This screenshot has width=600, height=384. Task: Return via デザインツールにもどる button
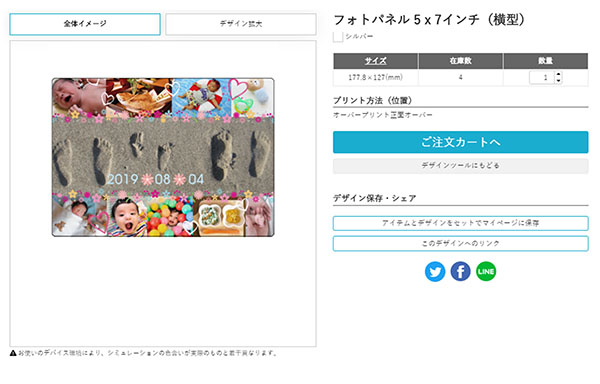pos(460,166)
